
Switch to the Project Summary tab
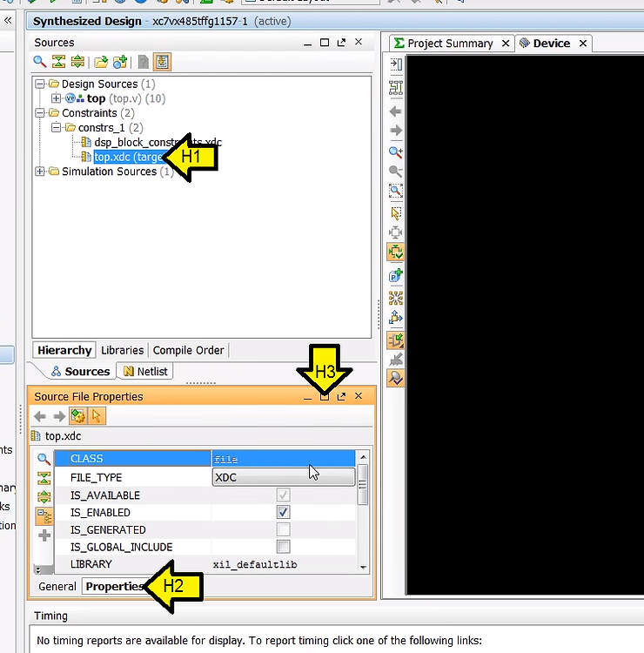[450, 44]
